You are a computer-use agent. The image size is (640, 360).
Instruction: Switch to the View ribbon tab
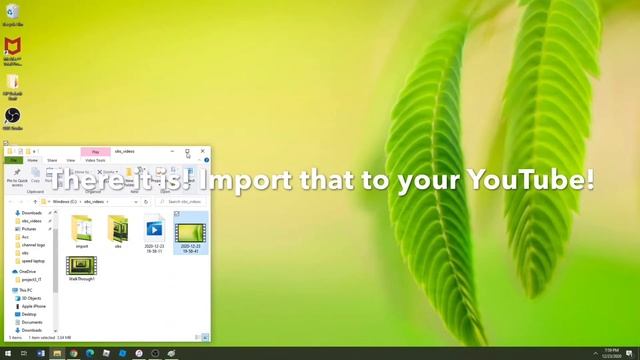point(71,160)
